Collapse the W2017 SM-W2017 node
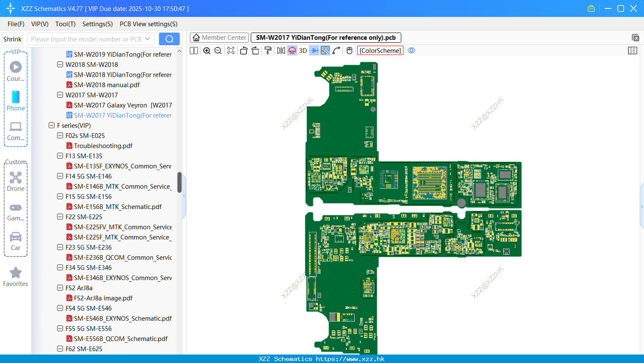 click(60, 95)
